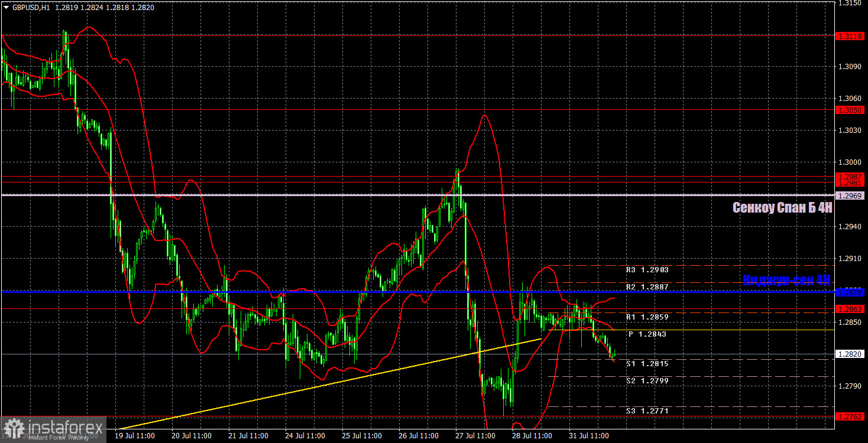Click the 1.3030 price scale value

(x=850, y=131)
